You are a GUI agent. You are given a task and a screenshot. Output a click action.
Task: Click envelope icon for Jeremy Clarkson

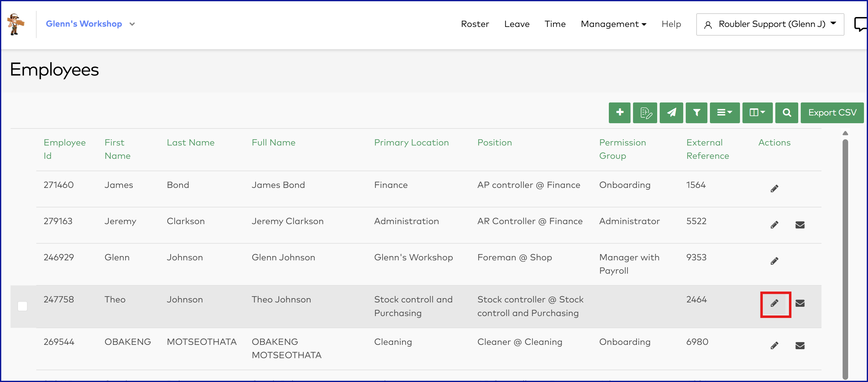(800, 225)
